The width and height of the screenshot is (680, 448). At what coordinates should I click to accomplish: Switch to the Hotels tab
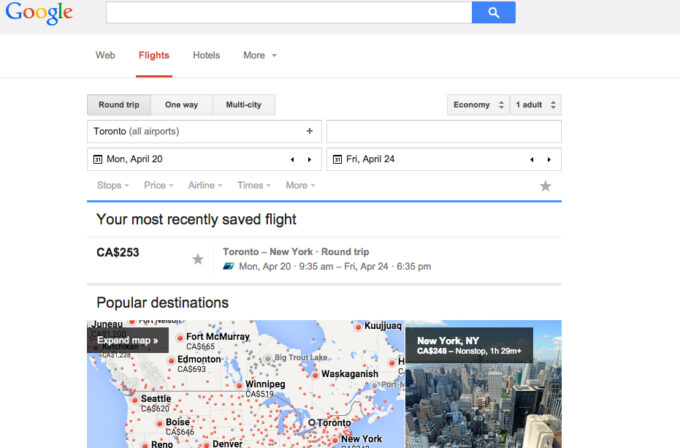tap(206, 55)
